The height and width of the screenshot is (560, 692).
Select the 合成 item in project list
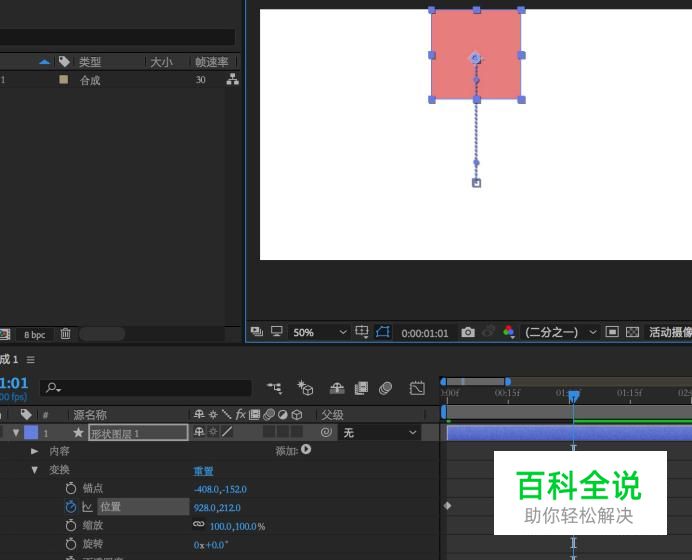[90, 80]
